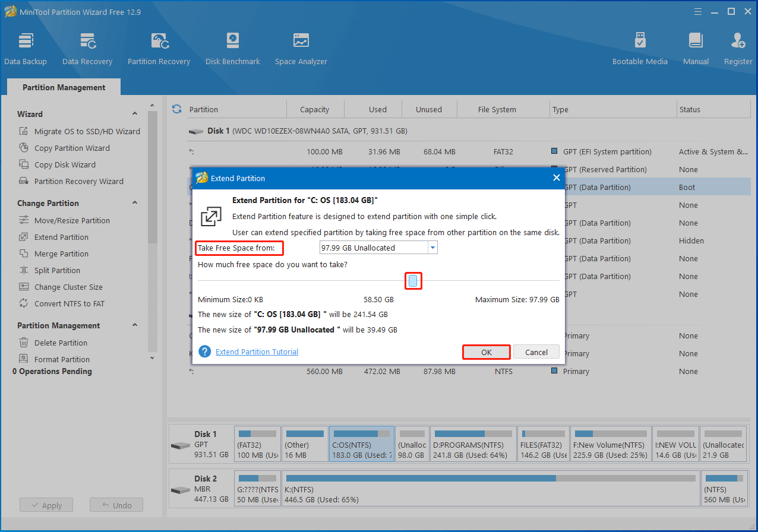Open the Manual
The height and width of the screenshot is (532, 758).
point(695,47)
